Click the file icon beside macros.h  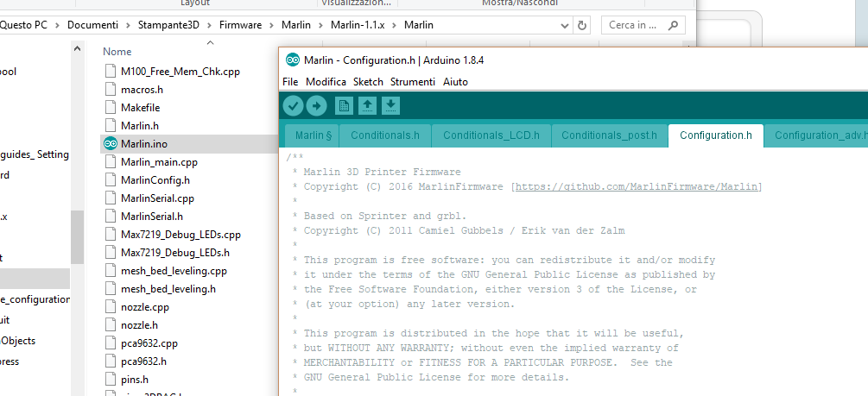coord(111,90)
